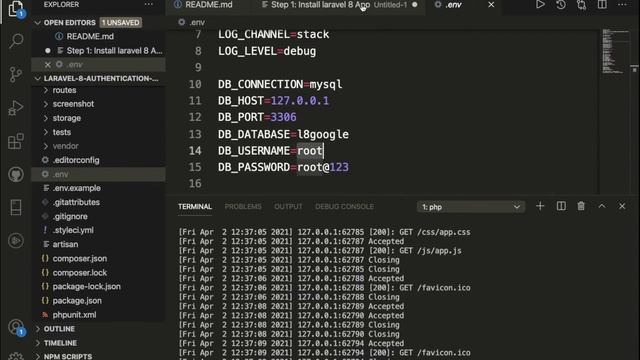Close the terminal panel

pos(622,207)
